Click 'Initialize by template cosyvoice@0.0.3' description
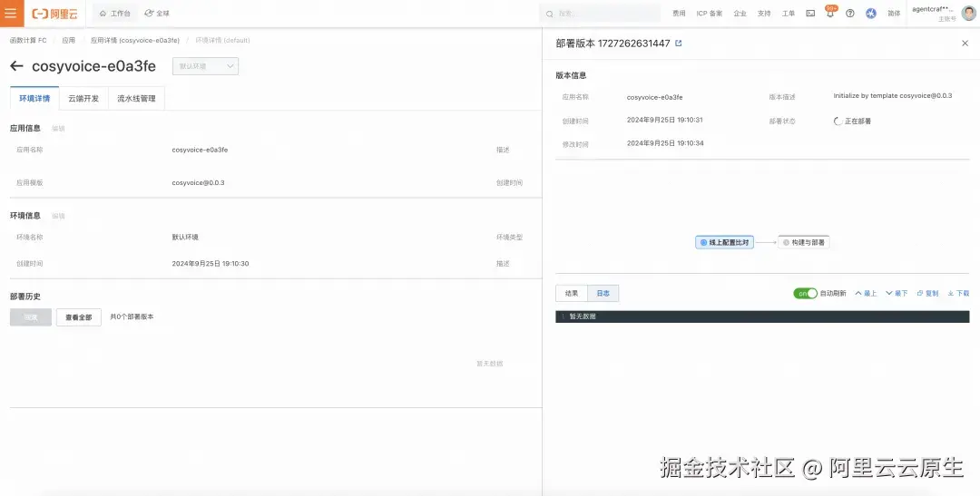The image size is (980, 496). coord(893,96)
